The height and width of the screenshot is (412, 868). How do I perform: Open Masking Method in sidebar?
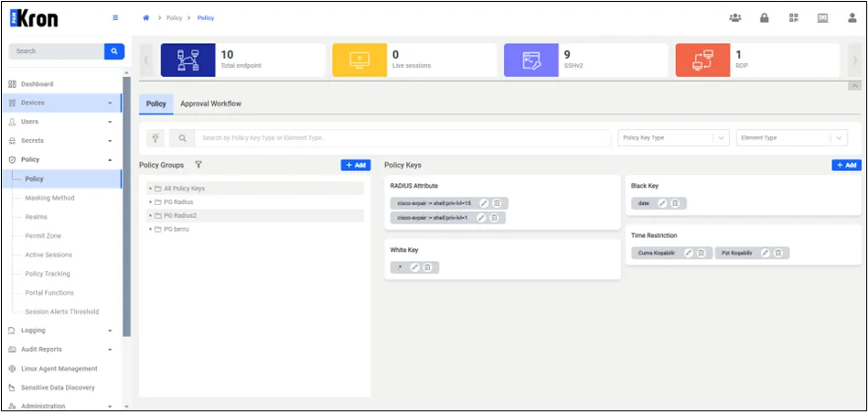coord(49,198)
